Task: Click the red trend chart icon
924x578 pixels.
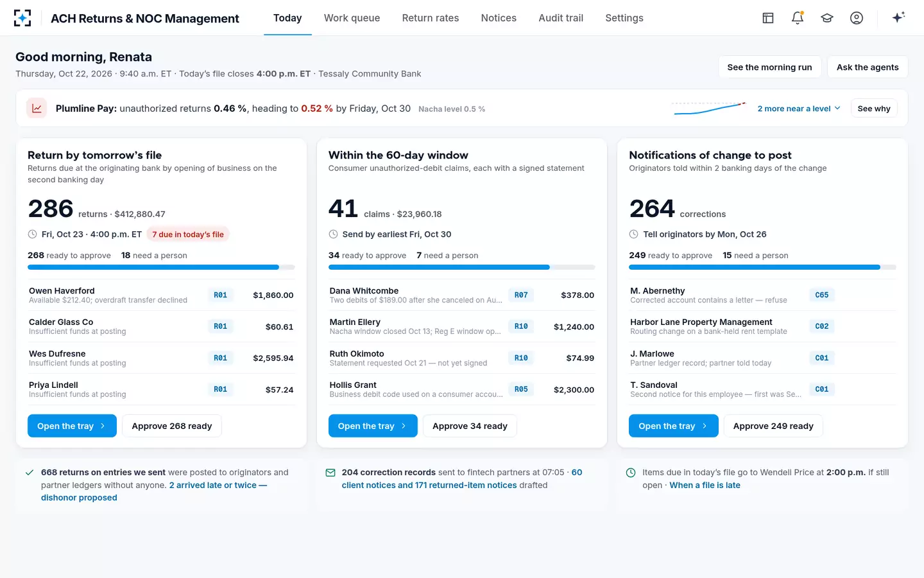Action: click(37, 109)
